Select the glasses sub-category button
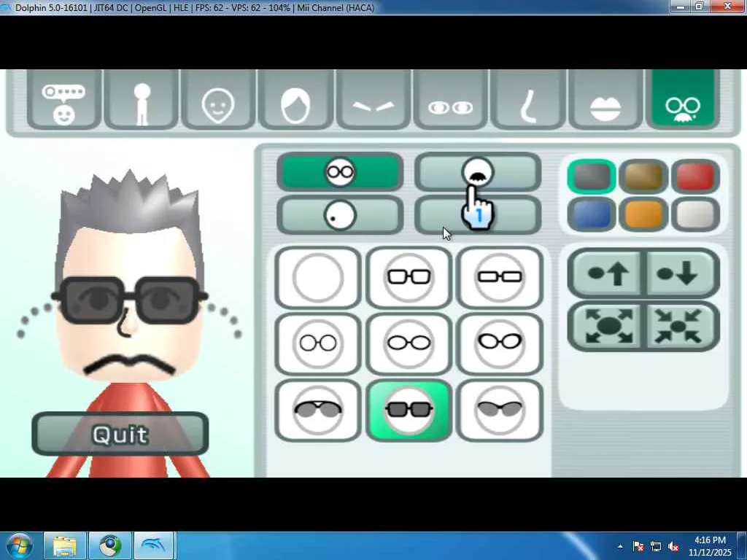Screen dimensions: 747x560 point(340,172)
